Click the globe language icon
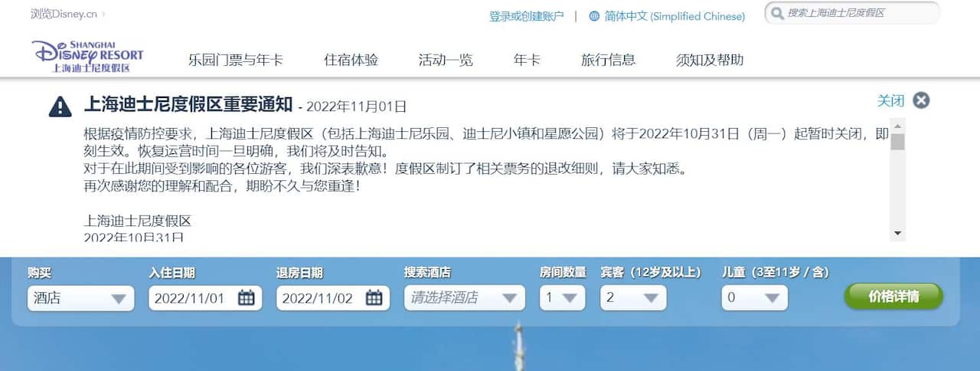This screenshot has height=371, width=980. [x=594, y=15]
